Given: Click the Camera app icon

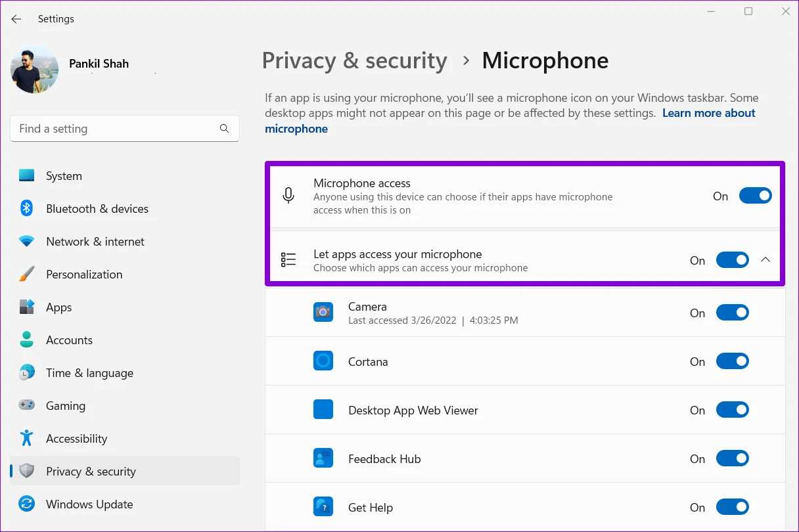Looking at the screenshot, I should click(323, 313).
